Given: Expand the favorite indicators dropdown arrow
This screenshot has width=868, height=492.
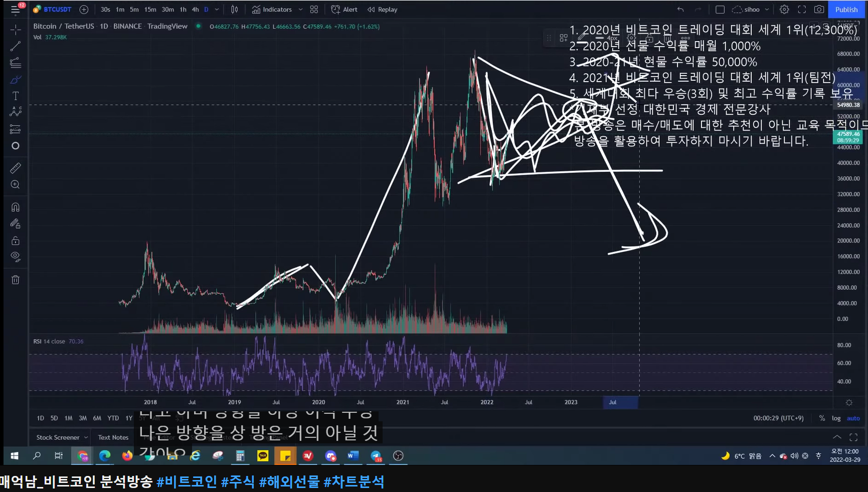Looking at the screenshot, I should pos(300,10).
